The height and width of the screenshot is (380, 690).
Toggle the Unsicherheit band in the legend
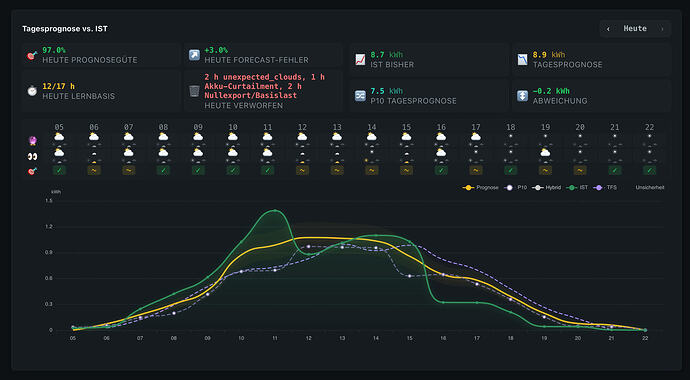[650, 188]
